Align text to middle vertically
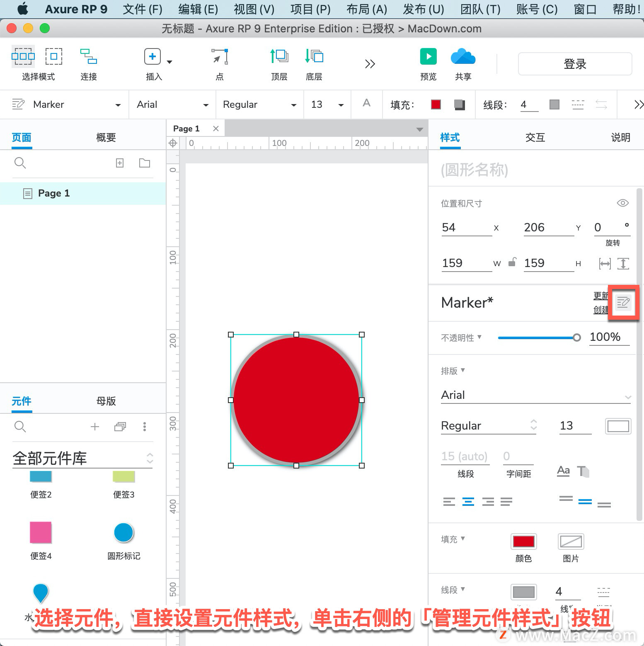This screenshot has height=646, width=644. coord(585,502)
